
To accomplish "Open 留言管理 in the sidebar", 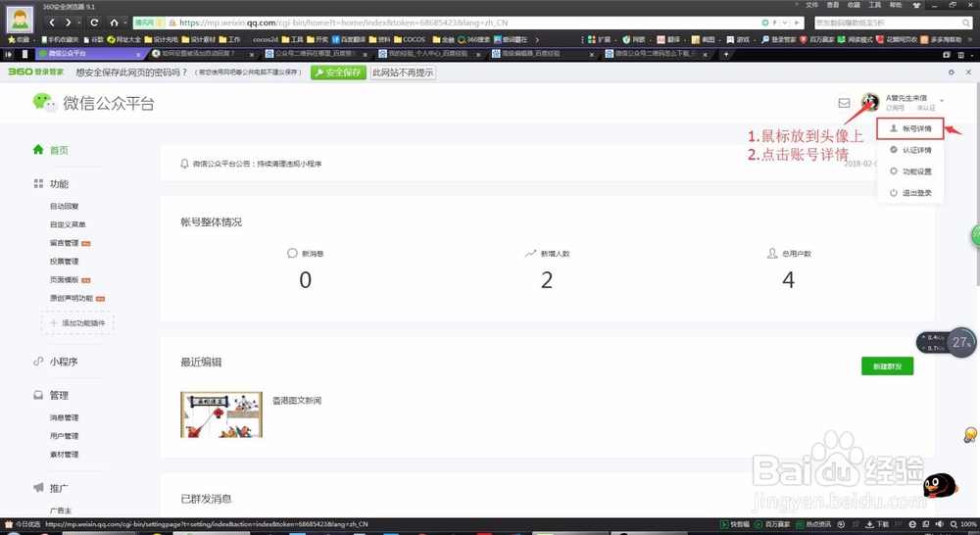I will [x=65, y=243].
